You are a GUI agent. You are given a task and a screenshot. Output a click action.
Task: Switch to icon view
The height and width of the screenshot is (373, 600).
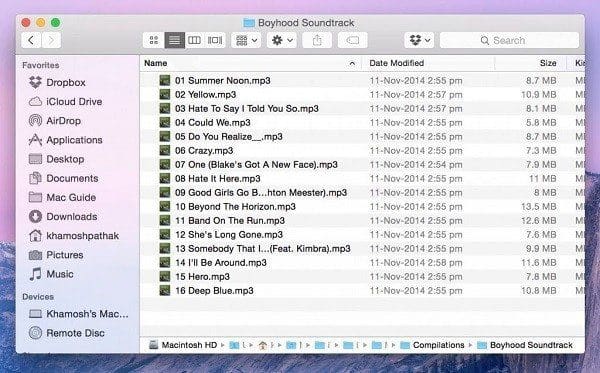pyautogui.click(x=154, y=40)
